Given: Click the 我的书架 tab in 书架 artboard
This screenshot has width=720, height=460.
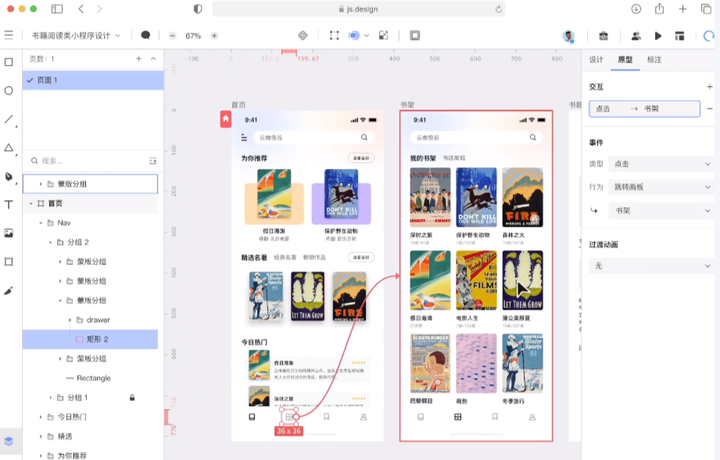Looking at the screenshot, I should [x=422, y=158].
